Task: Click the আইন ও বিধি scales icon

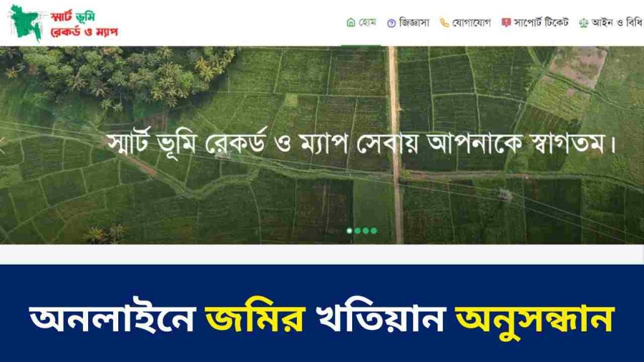Action: (583, 23)
